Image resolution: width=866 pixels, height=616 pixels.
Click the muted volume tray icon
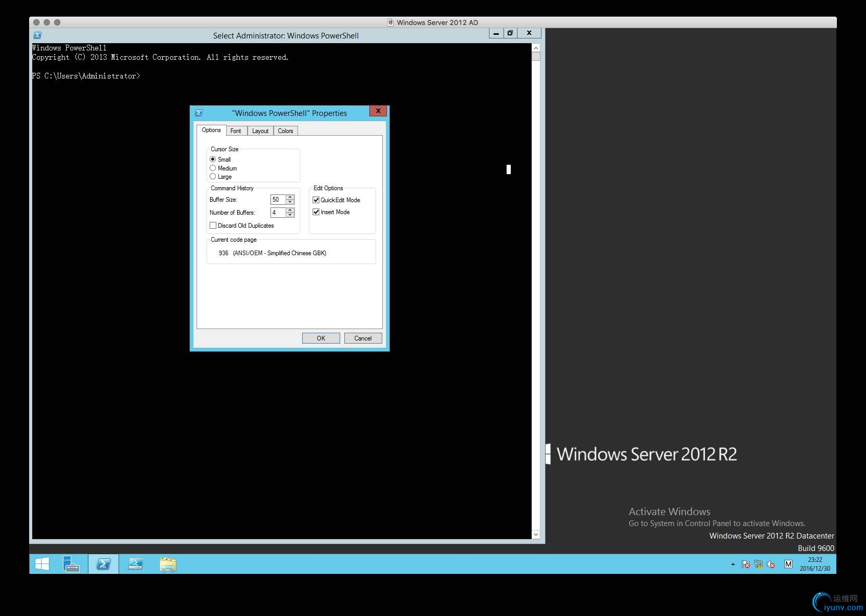pos(771,564)
